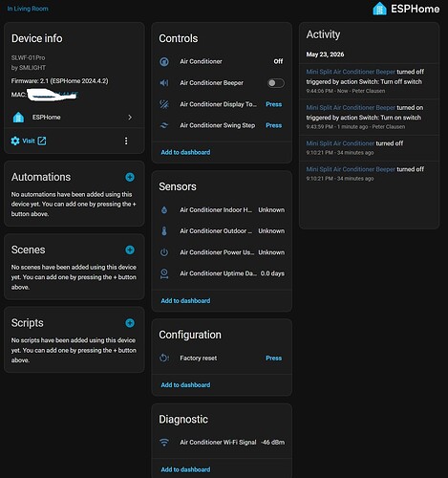Click the SLWF-01Pro model name
Image resolution: width=448 pixels, height=478 pixels.
(28, 57)
